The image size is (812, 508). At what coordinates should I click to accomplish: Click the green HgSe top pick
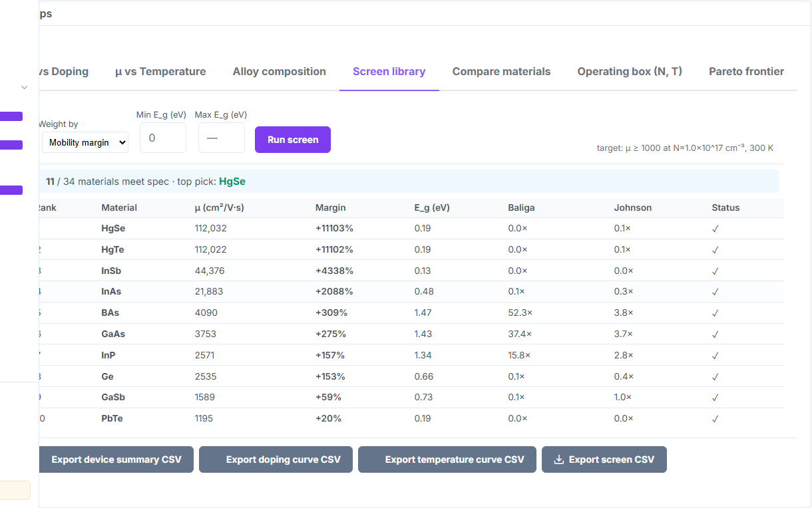tap(232, 182)
